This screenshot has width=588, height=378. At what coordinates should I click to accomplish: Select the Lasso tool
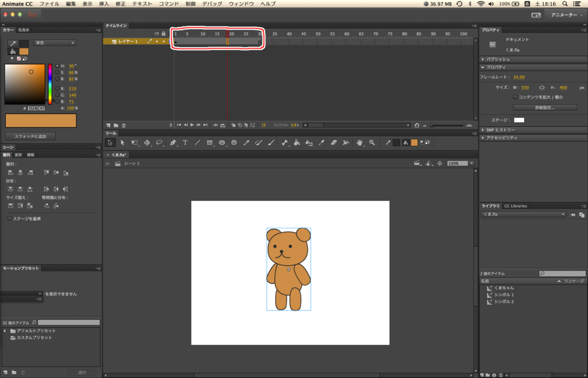(160, 142)
